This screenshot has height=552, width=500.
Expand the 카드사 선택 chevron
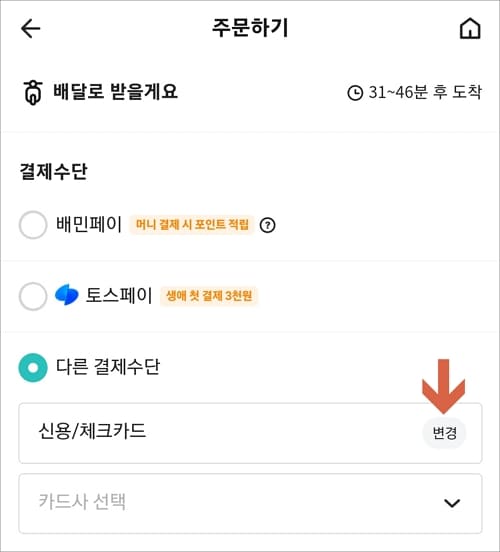pyautogui.click(x=452, y=503)
